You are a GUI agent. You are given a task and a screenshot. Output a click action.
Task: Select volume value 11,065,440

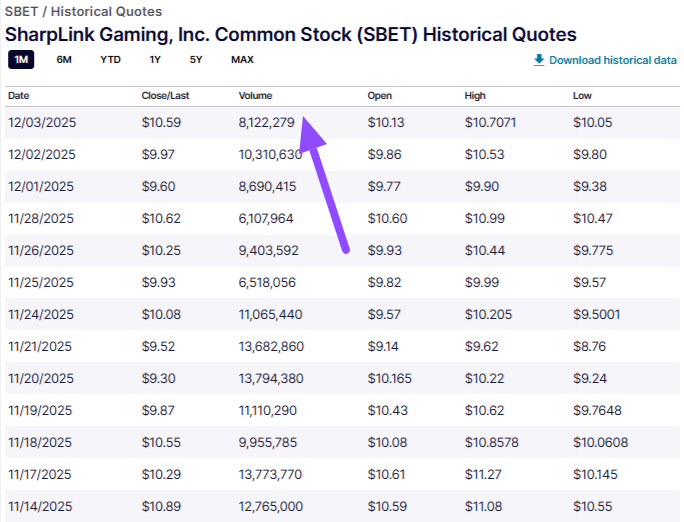pyautogui.click(x=270, y=314)
